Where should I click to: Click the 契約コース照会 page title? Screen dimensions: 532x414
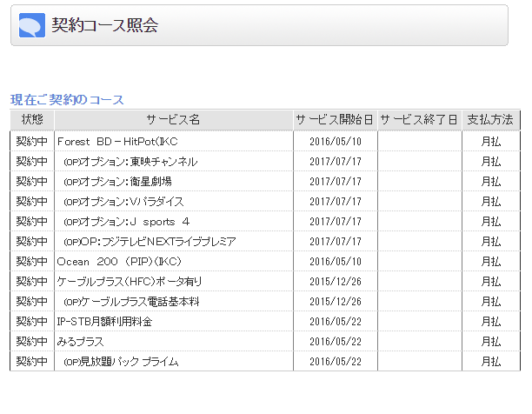104,25
